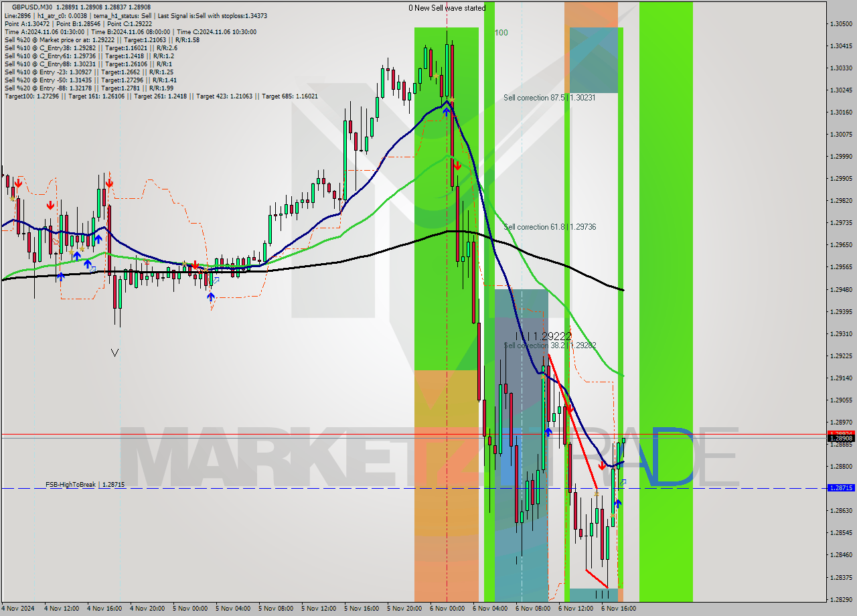Click price axis value 1.29565
The height and width of the screenshot is (616, 857).
[x=841, y=266]
